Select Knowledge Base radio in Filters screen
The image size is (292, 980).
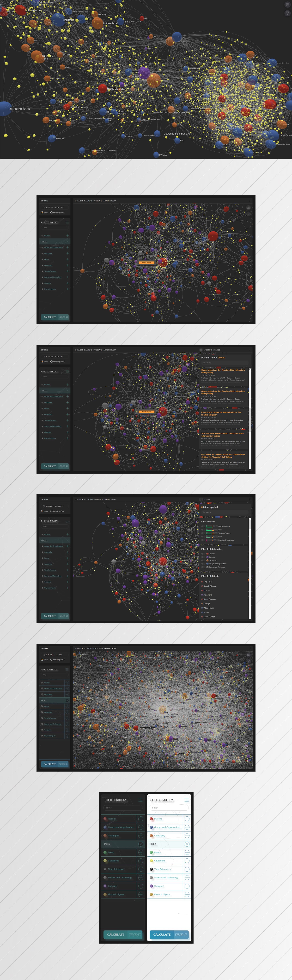[51, 511]
